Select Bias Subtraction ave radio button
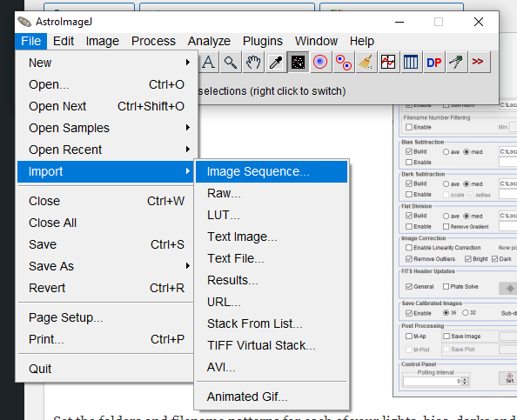 [x=446, y=152]
